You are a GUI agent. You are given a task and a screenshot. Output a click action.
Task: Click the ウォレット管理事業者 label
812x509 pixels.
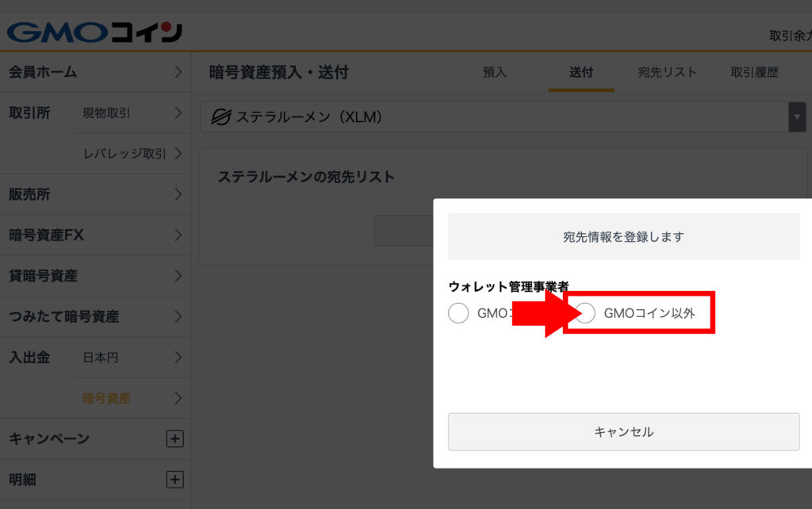tap(508, 286)
